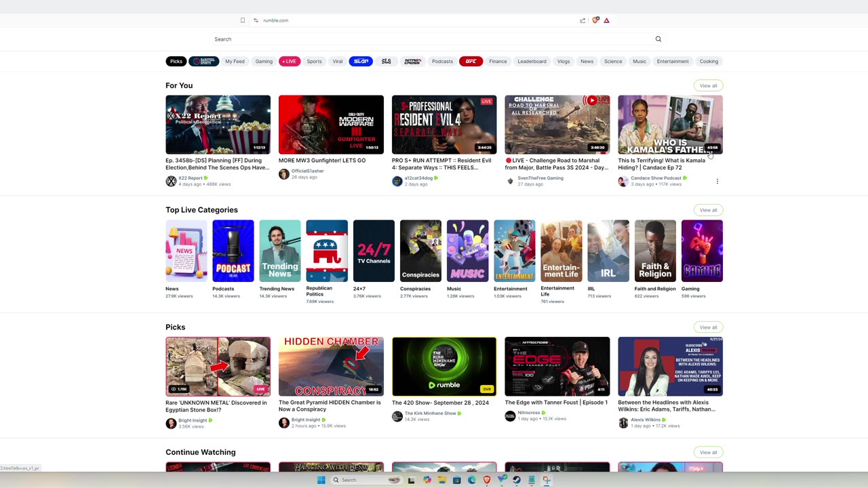
Task: Click the Alexis Wilkins channel avatar
Action: (623, 423)
